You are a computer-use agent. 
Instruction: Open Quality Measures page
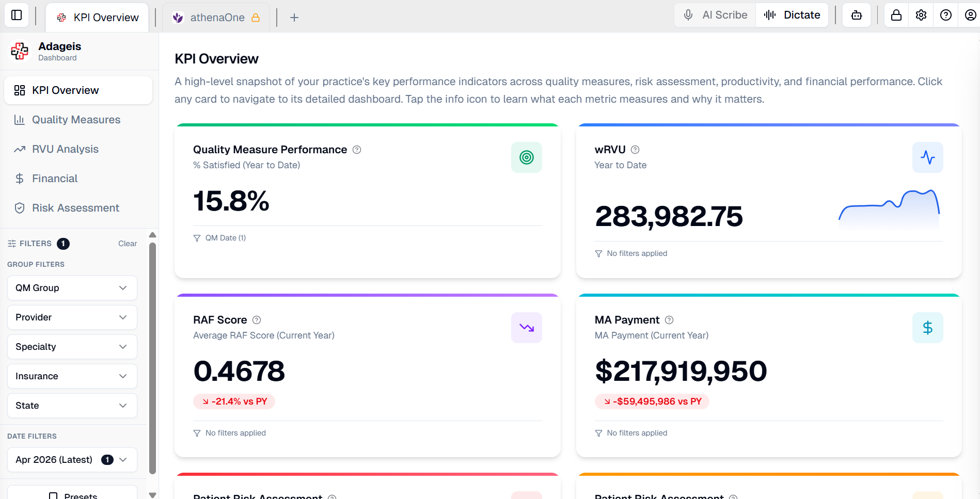coord(78,120)
